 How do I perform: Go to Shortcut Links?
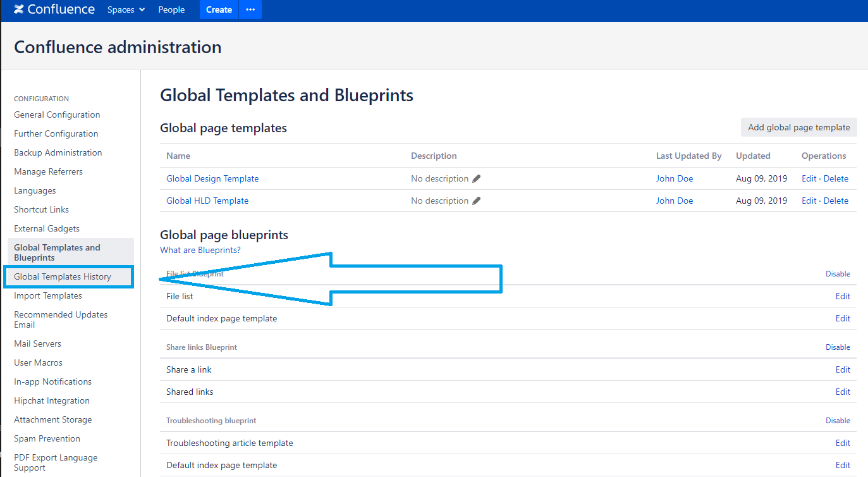[42, 209]
